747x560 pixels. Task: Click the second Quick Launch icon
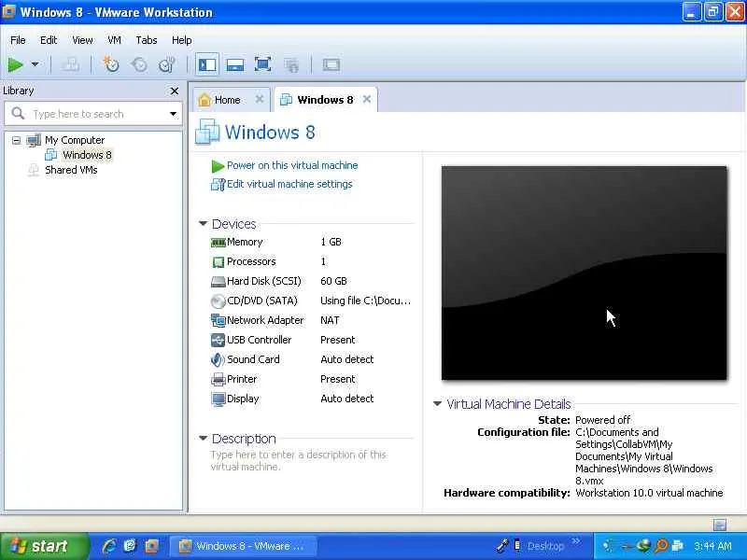click(x=130, y=546)
